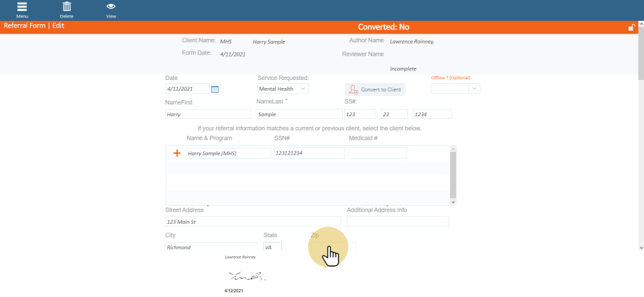Screen dimensions: 644x297
Task: Expand the Service Requested dropdown
Action: tap(303, 89)
